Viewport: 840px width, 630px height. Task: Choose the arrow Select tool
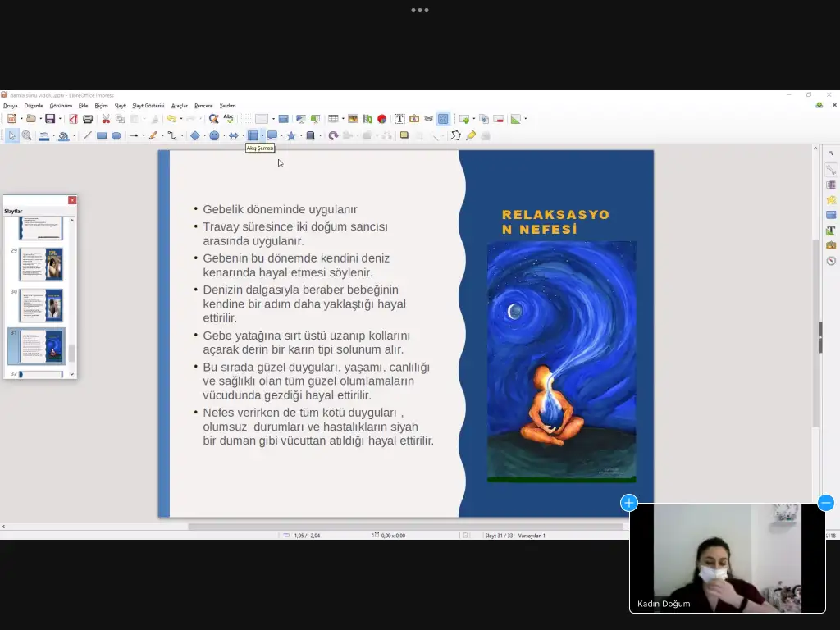click(x=12, y=136)
